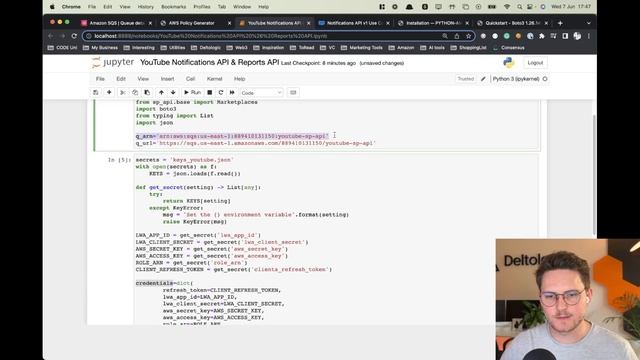The height and width of the screenshot is (360, 640).
Task: Click the Wi-Fi status icon
Action: point(507,7)
